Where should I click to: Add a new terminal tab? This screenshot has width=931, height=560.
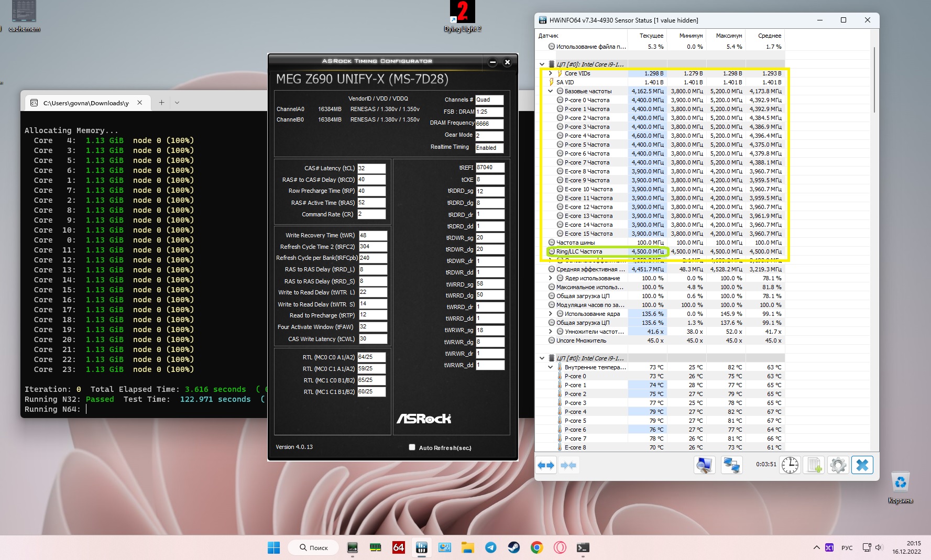[x=161, y=103]
